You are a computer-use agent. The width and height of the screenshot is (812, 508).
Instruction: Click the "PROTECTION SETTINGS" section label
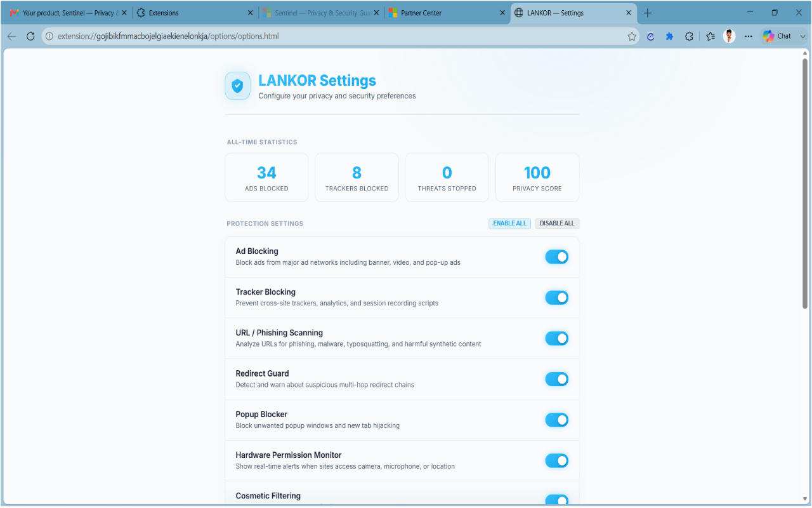click(x=265, y=224)
